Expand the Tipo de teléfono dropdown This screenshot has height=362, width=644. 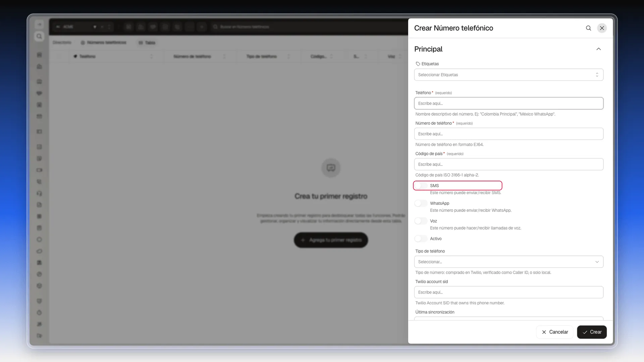click(508, 262)
